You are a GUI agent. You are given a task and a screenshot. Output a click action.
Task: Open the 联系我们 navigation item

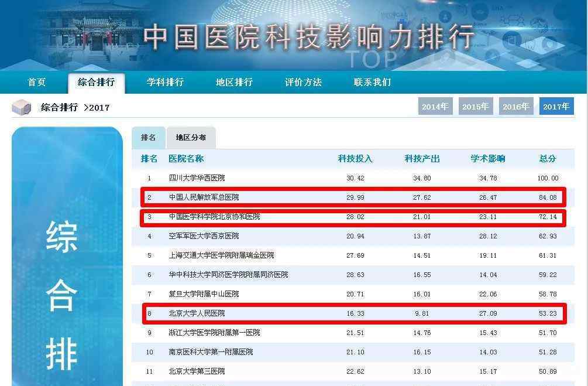pyautogui.click(x=372, y=82)
